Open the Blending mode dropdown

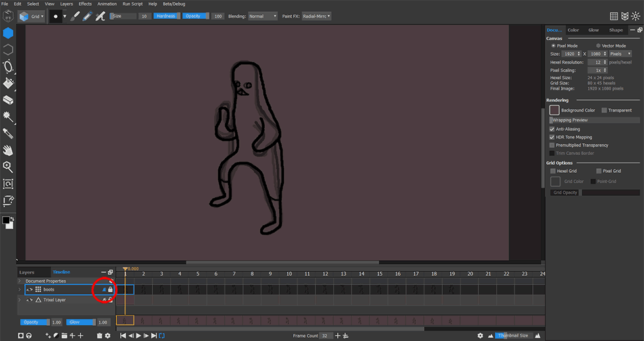262,16
